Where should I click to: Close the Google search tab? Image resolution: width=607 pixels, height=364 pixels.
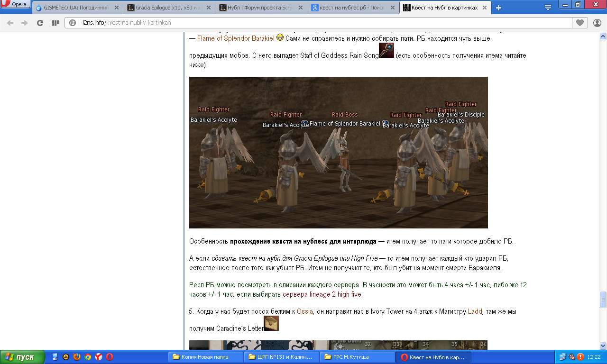pos(392,8)
